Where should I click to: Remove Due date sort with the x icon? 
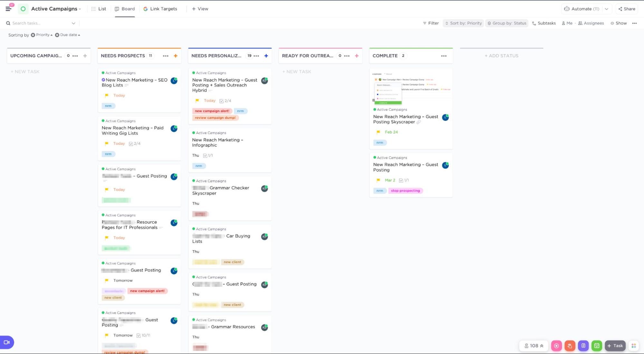(57, 35)
